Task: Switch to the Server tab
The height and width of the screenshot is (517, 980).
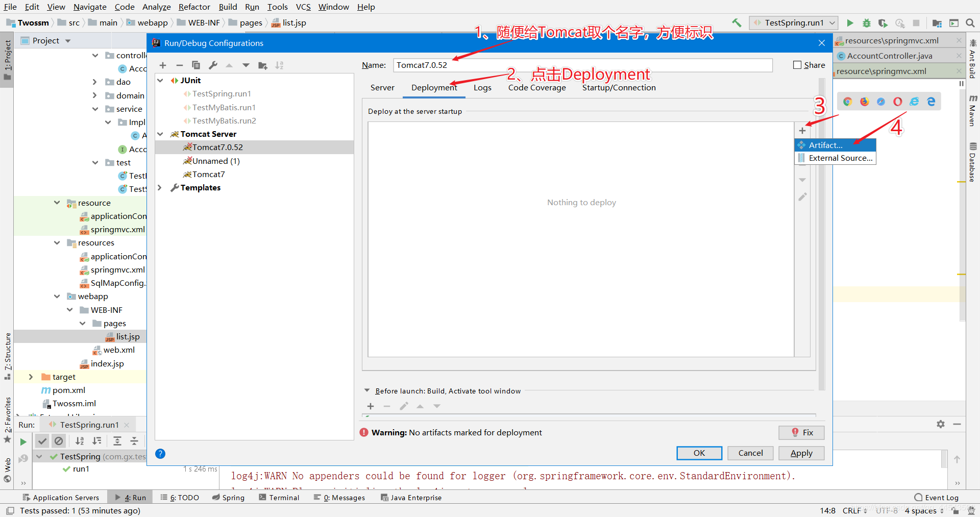Action: coord(382,88)
